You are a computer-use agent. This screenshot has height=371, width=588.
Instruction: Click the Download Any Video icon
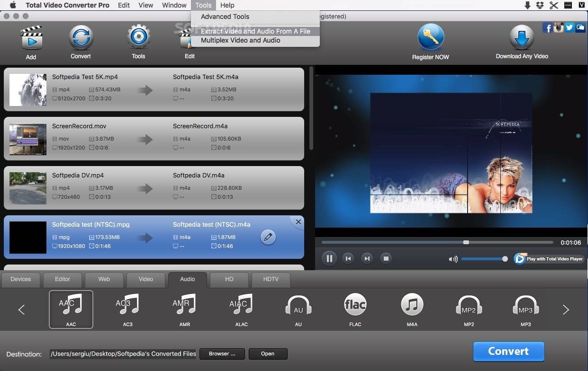tap(522, 37)
